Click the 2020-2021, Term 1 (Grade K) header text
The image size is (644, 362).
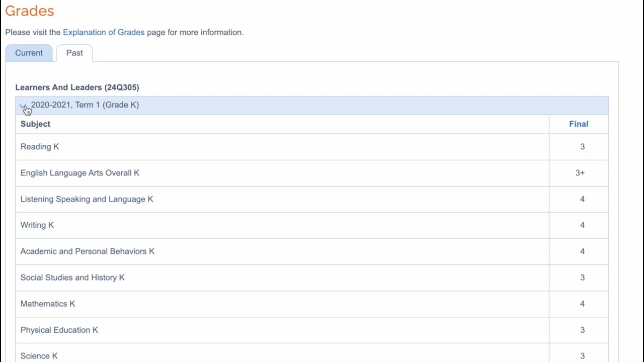pyautogui.click(x=85, y=105)
